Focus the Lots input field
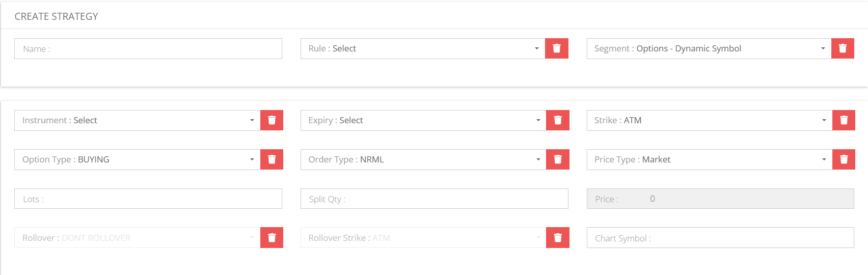The width and height of the screenshot is (868, 275). coord(148,199)
